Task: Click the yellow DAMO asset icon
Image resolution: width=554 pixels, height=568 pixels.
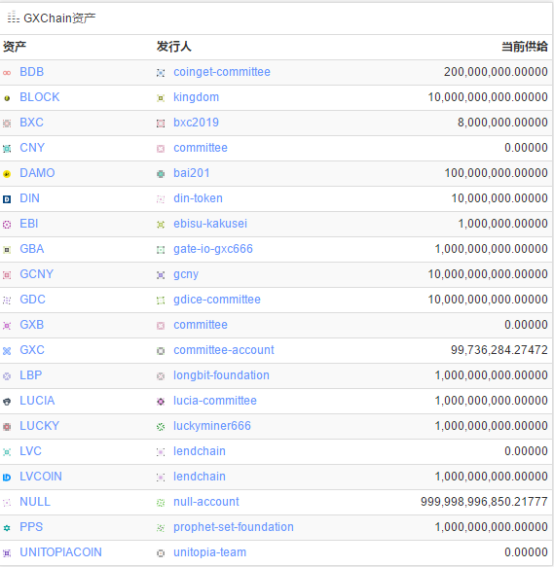Action: pyautogui.click(x=7, y=174)
